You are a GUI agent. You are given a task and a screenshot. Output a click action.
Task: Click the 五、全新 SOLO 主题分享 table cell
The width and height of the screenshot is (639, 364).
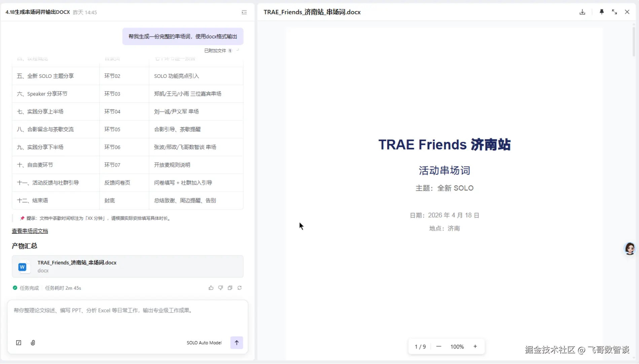pyautogui.click(x=56, y=76)
